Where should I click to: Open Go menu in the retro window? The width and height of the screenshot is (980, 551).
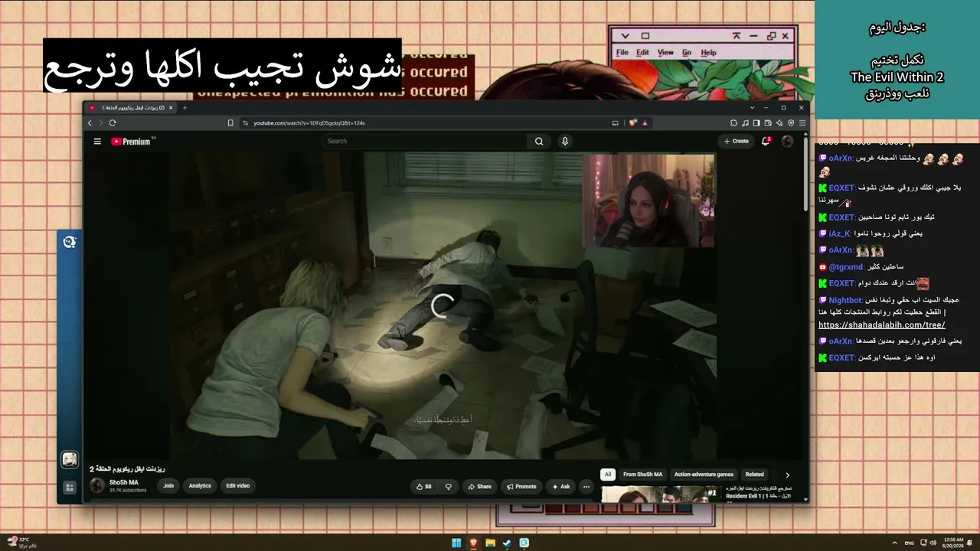[687, 53]
